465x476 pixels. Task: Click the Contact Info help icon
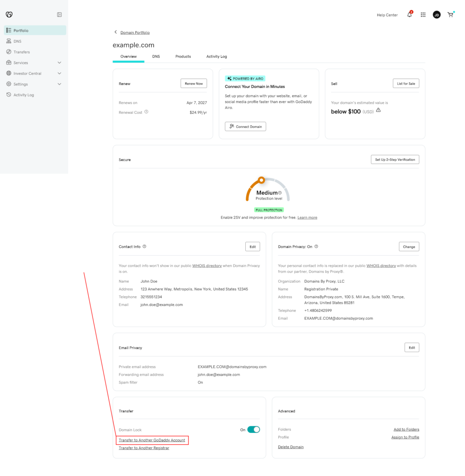144,246
